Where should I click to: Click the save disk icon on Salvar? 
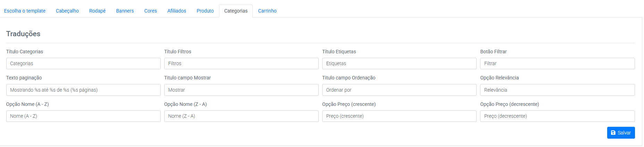[x=613, y=133]
